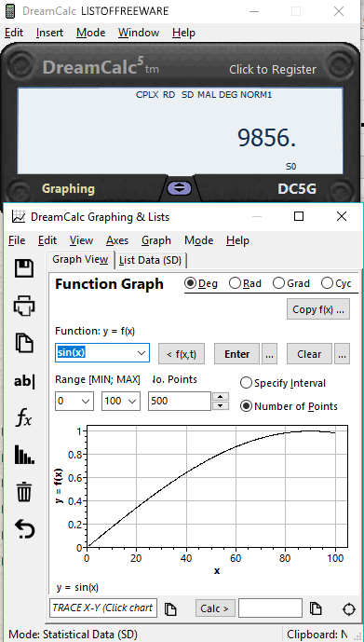364x642 pixels.
Task: Open Help menu in Graphing window
Action: (x=237, y=240)
